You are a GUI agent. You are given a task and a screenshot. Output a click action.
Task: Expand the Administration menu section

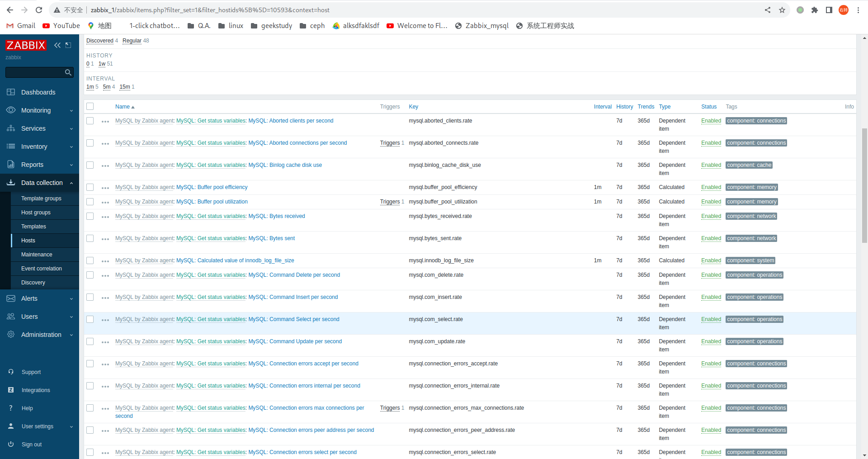pyautogui.click(x=39, y=335)
